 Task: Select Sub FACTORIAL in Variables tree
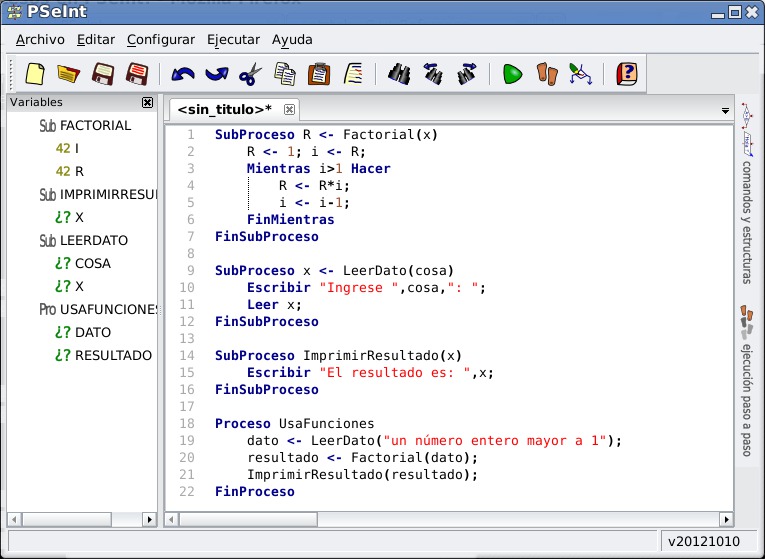(x=85, y=126)
